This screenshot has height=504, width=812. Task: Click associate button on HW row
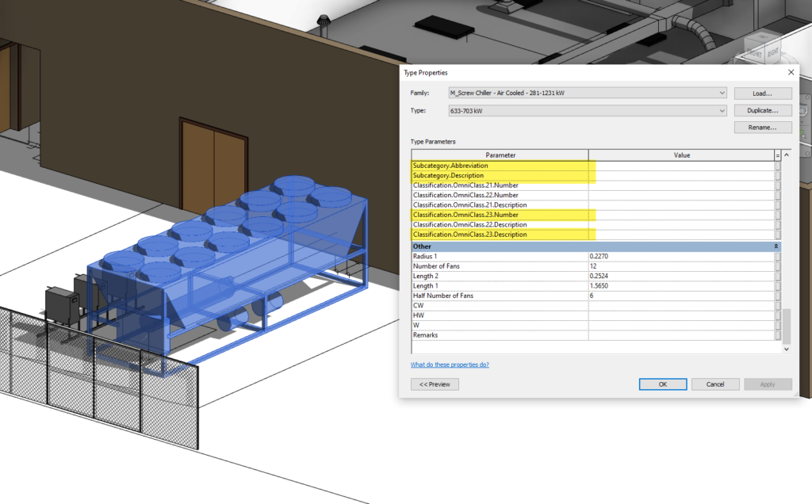coord(777,315)
